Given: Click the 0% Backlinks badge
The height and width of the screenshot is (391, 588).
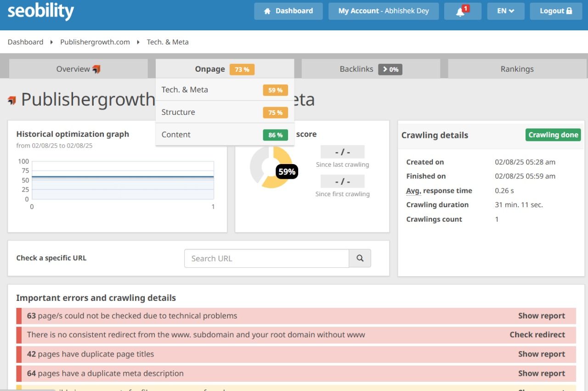Looking at the screenshot, I should pyautogui.click(x=390, y=69).
